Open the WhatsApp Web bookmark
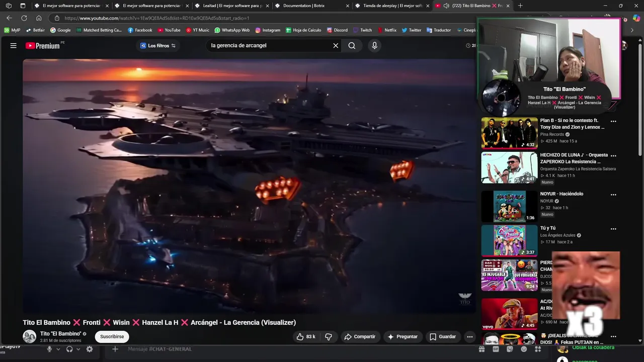 232,30
